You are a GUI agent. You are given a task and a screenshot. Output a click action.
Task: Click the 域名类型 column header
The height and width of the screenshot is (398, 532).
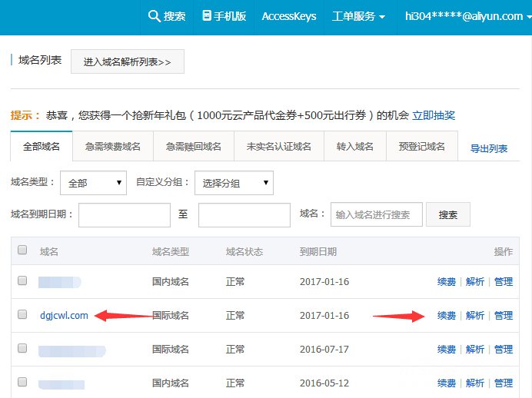(x=171, y=251)
